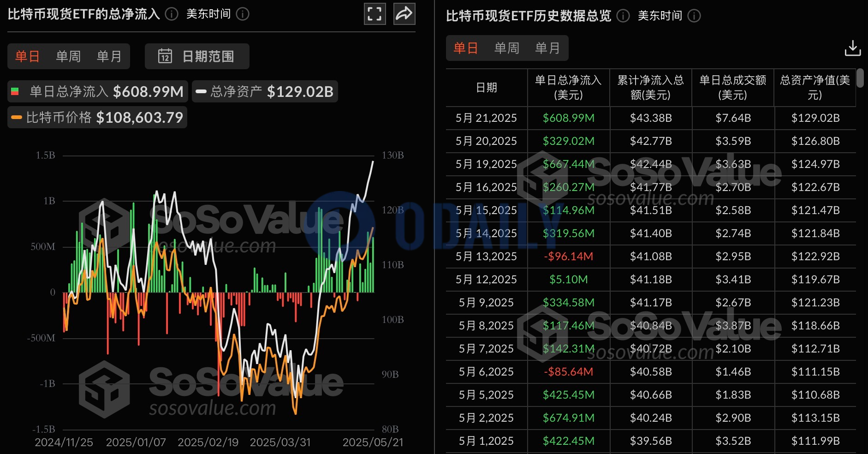The width and height of the screenshot is (868, 454).
Task: Select 单日 tab in the history table
Action: coord(466,48)
